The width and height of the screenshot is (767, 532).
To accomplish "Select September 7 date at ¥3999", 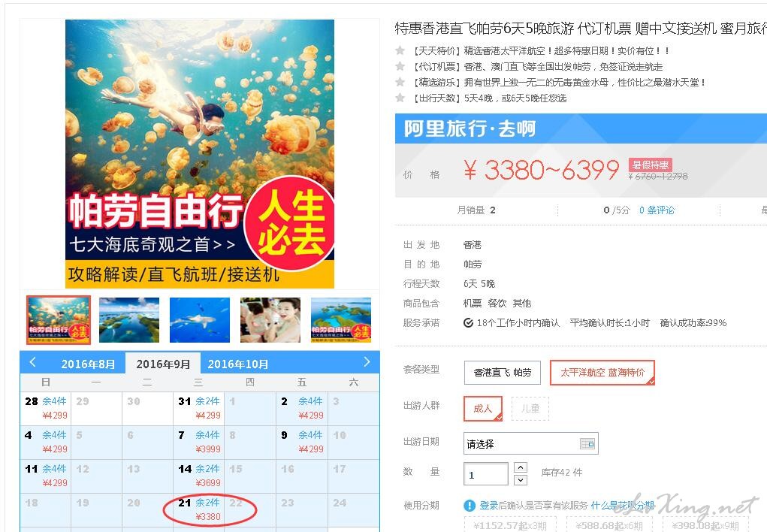I will [x=198, y=442].
